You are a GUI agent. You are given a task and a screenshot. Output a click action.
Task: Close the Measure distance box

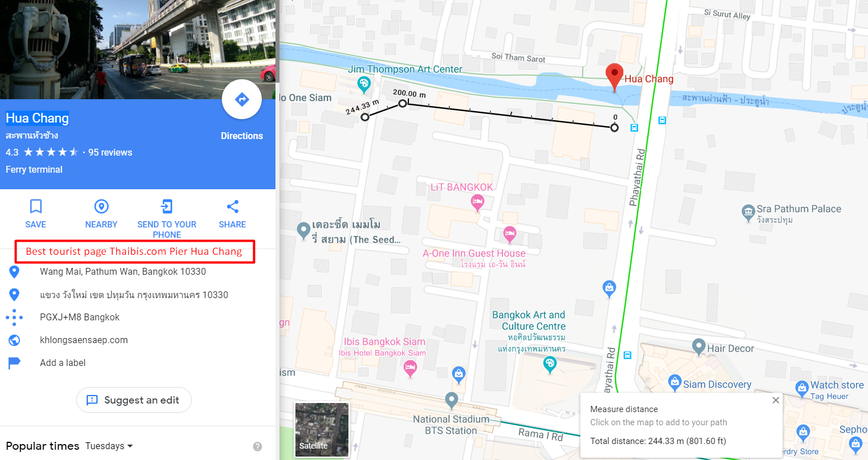776,400
